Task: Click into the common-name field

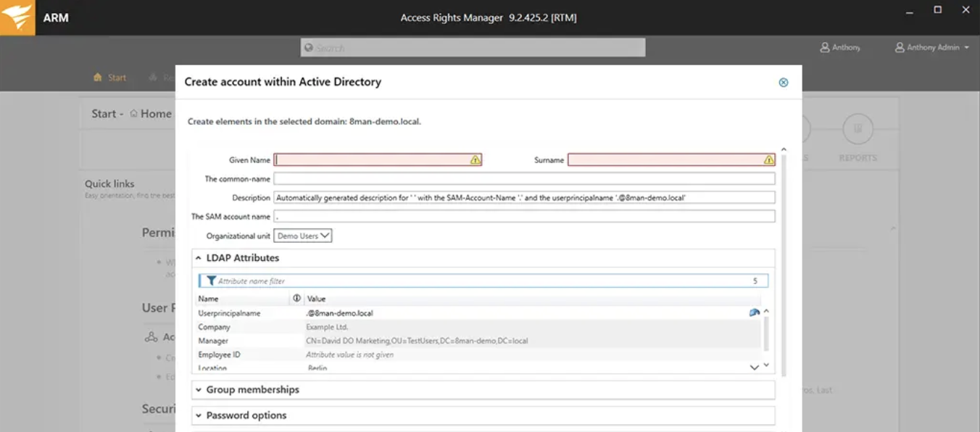Action: pos(524,178)
